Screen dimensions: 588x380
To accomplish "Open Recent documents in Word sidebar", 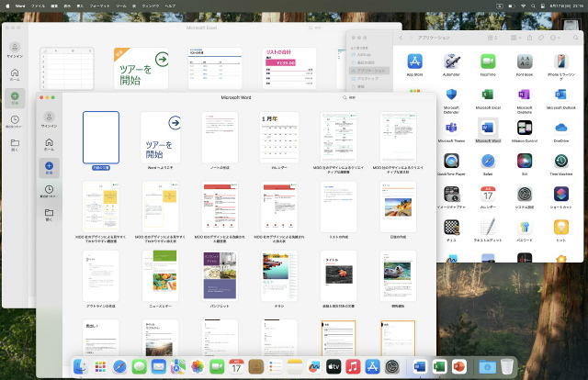I will tap(48, 191).
